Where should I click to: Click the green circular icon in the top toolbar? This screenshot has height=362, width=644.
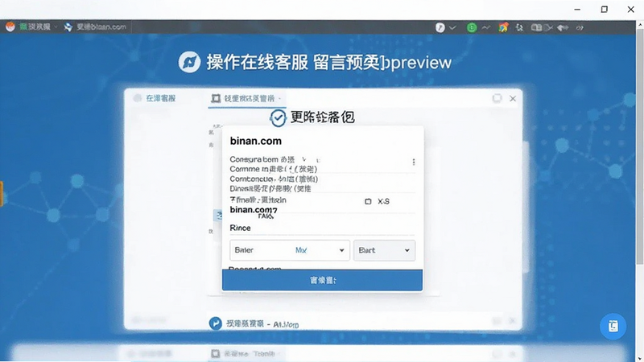tap(472, 27)
